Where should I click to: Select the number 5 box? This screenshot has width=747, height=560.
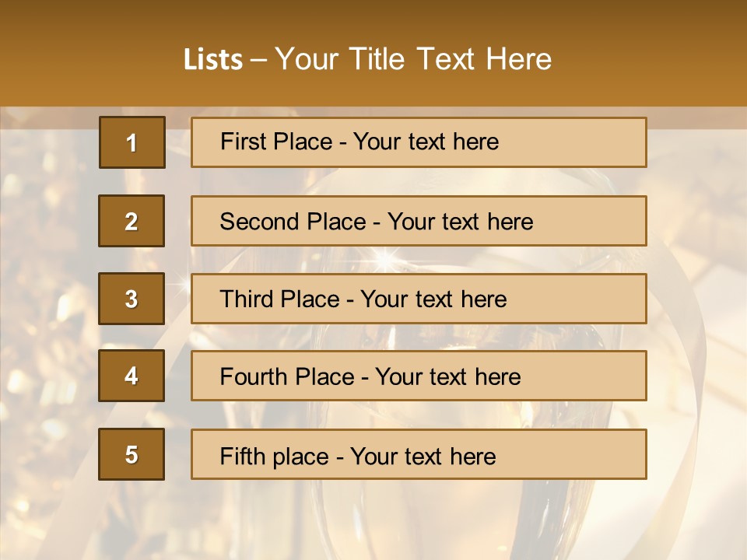pos(132,454)
